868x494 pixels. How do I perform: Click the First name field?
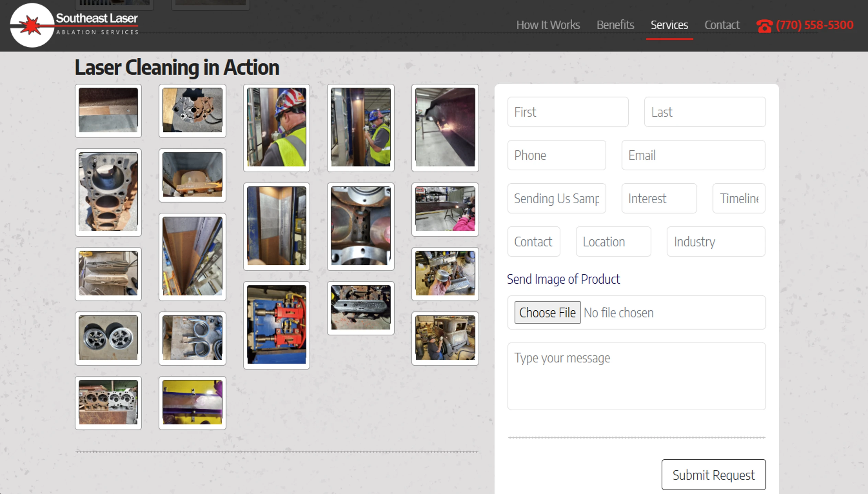click(568, 112)
